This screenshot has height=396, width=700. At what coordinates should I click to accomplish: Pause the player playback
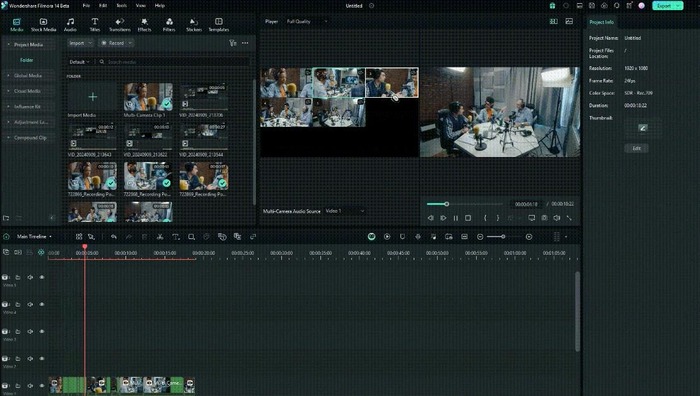tap(456, 218)
